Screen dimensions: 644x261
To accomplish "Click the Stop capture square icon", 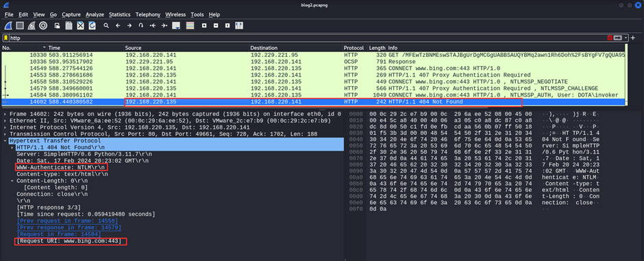I will click(19, 25).
